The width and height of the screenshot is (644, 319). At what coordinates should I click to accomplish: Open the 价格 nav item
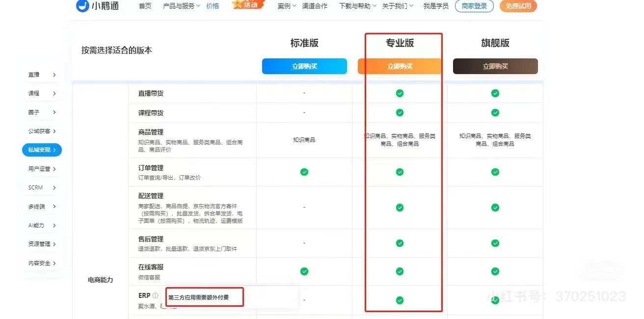click(x=213, y=6)
